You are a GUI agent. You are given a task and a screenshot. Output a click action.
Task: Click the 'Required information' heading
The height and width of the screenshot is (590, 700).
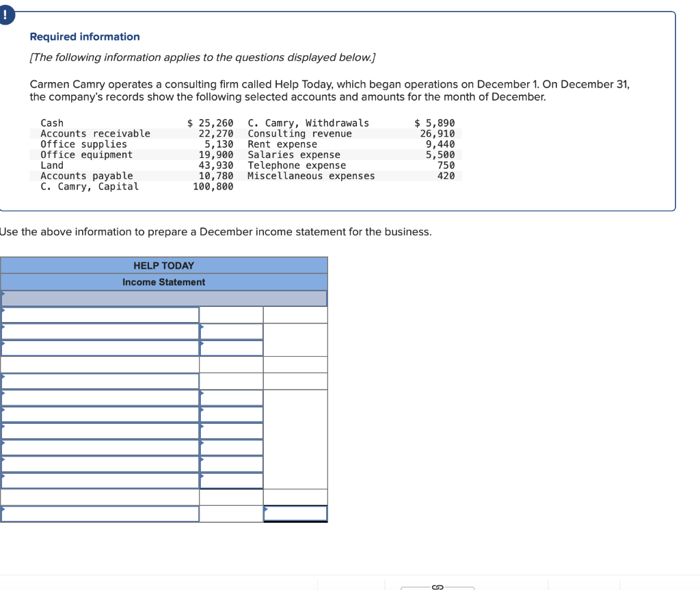(85, 37)
